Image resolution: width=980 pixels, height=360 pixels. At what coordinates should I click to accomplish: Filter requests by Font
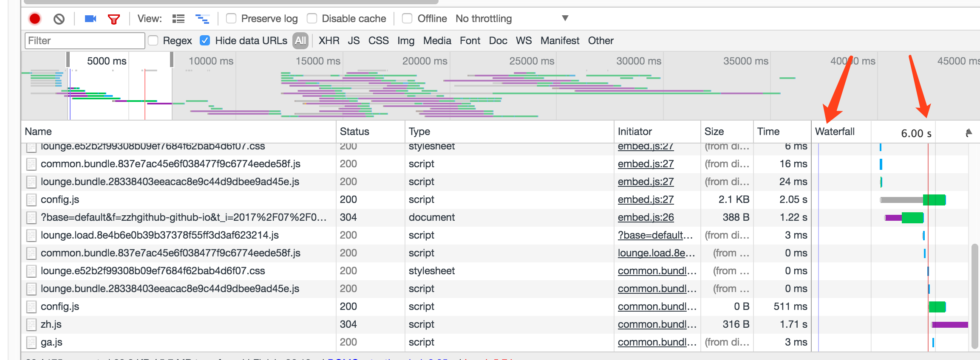[470, 41]
